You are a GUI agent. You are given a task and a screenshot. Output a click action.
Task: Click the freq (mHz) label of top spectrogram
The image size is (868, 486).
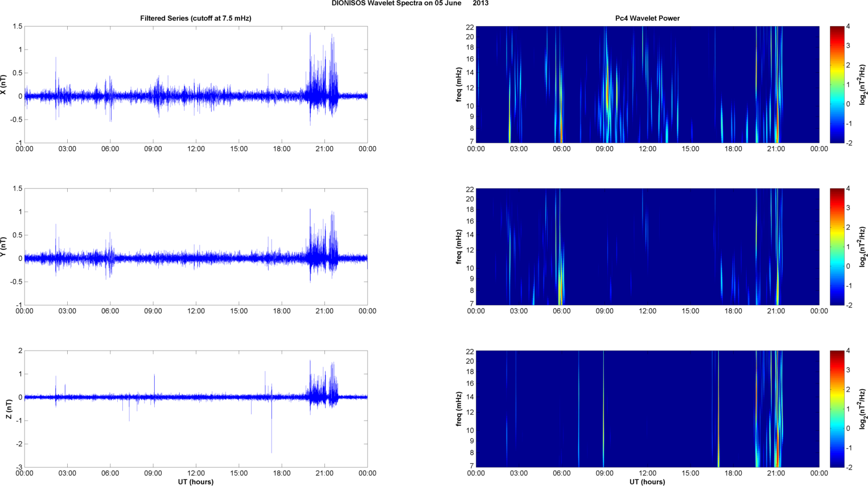(x=459, y=84)
